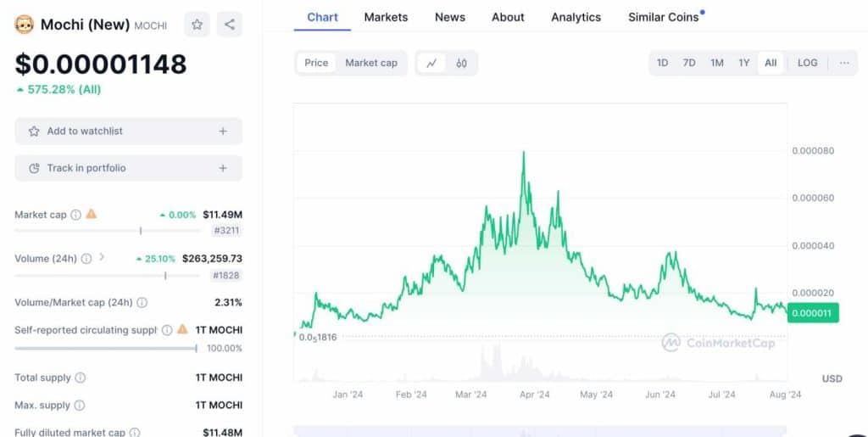Image resolution: width=868 pixels, height=437 pixels.
Task: Click the Jan '24 axis label
Action: (x=348, y=395)
